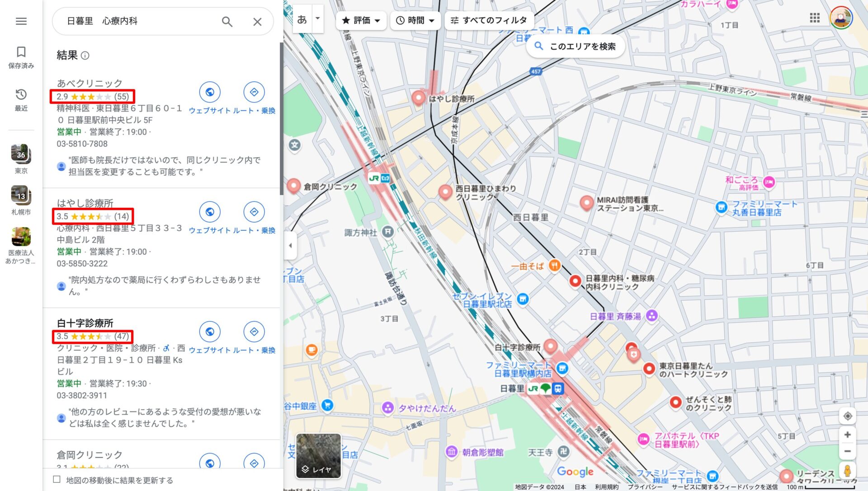Click the 日暮里 station JR marker

(533, 388)
